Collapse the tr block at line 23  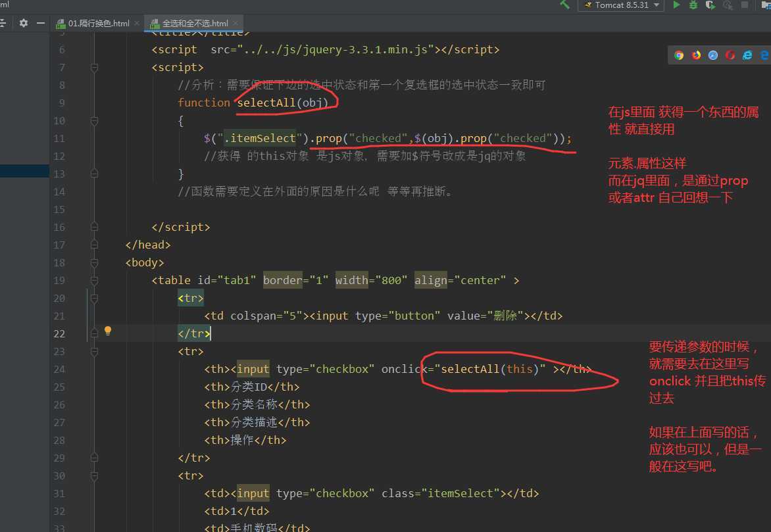(95, 351)
